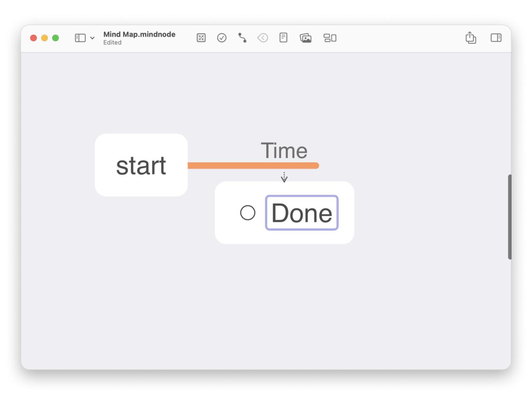The image size is (532, 398).
Task: Click the vertical scrollbar thumb
Action: click(509, 217)
